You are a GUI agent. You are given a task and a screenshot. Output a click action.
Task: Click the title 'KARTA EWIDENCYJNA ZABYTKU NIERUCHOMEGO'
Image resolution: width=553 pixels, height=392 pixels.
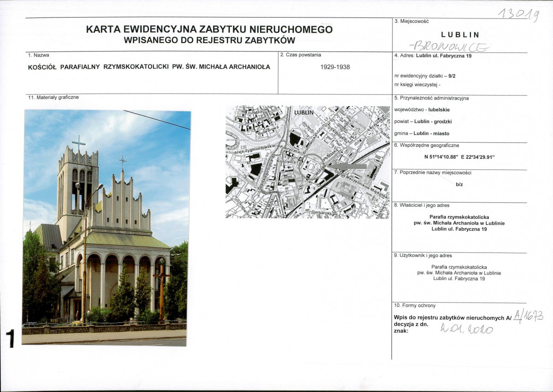click(x=209, y=29)
